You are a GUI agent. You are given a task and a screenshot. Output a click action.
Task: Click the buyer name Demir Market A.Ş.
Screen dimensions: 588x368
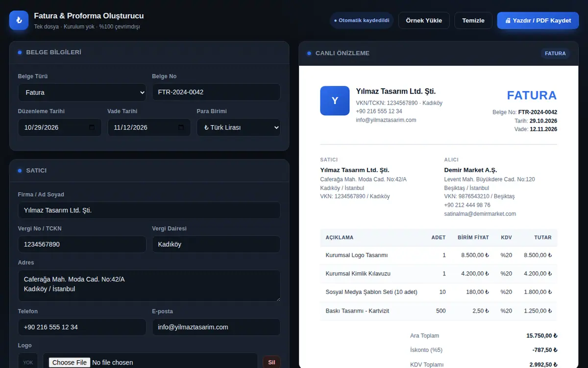470,170
